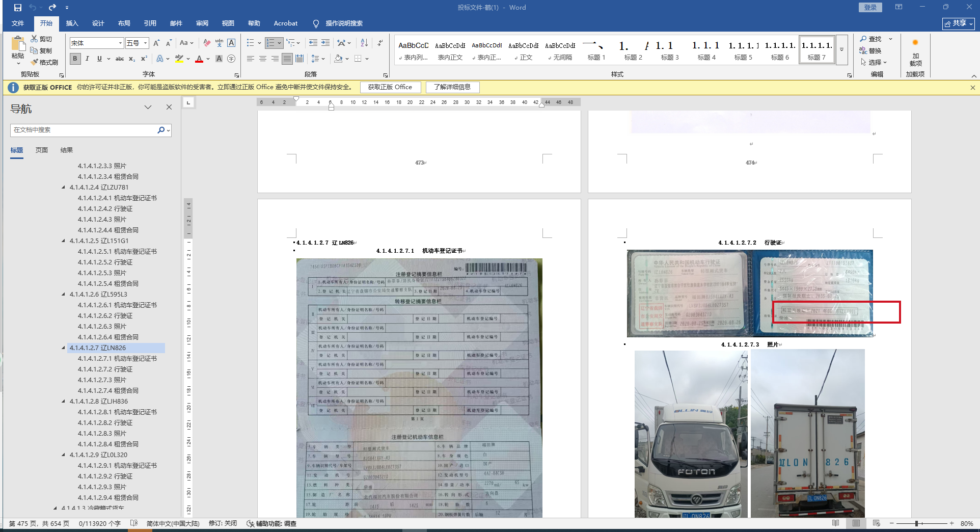Screen dimensions: 980x532
Task: Switch to the 插入 Insert tab
Action: click(x=72, y=23)
